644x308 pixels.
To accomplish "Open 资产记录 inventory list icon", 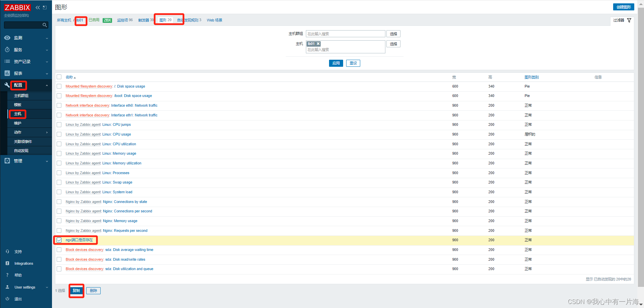I will pos(7,61).
